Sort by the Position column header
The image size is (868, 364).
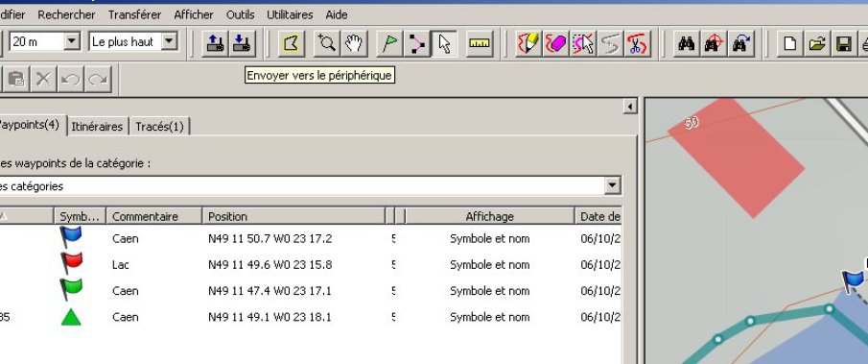tap(293, 216)
